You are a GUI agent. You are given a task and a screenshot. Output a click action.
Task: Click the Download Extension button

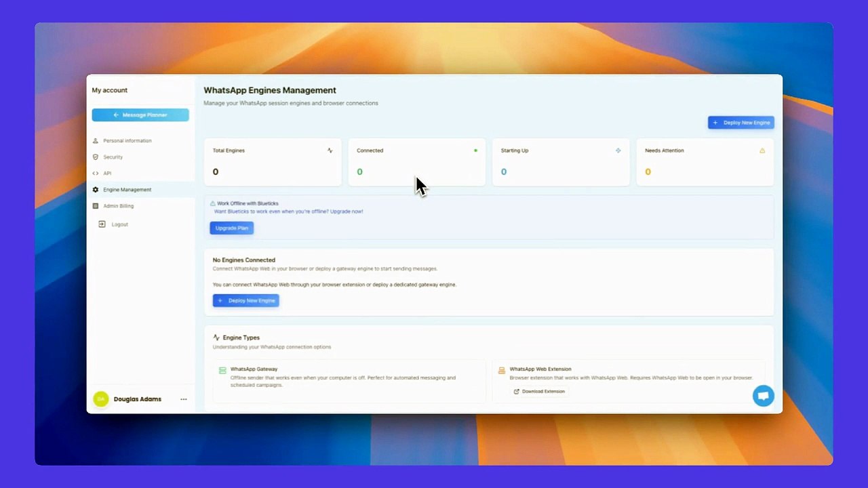[539, 392]
